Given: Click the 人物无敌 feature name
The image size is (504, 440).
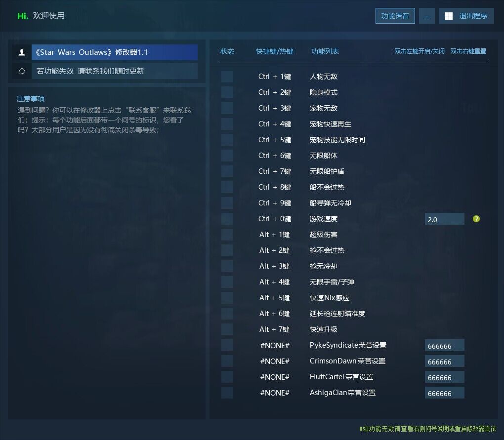Looking at the screenshot, I should tap(323, 77).
